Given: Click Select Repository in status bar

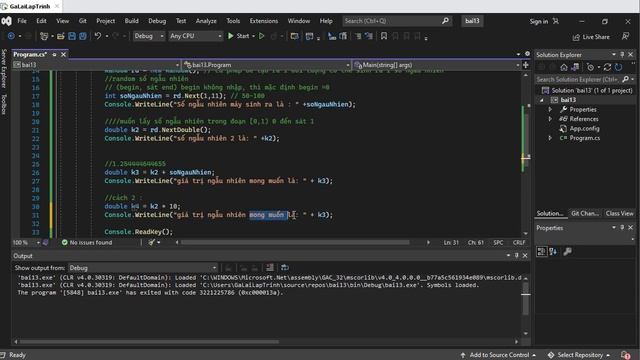Looking at the screenshot, I should [579, 355].
